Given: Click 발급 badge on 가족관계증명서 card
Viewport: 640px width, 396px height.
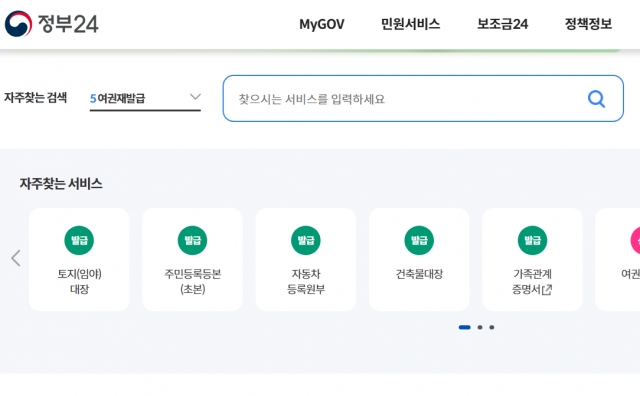Looking at the screenshot, I should point(532,240).
